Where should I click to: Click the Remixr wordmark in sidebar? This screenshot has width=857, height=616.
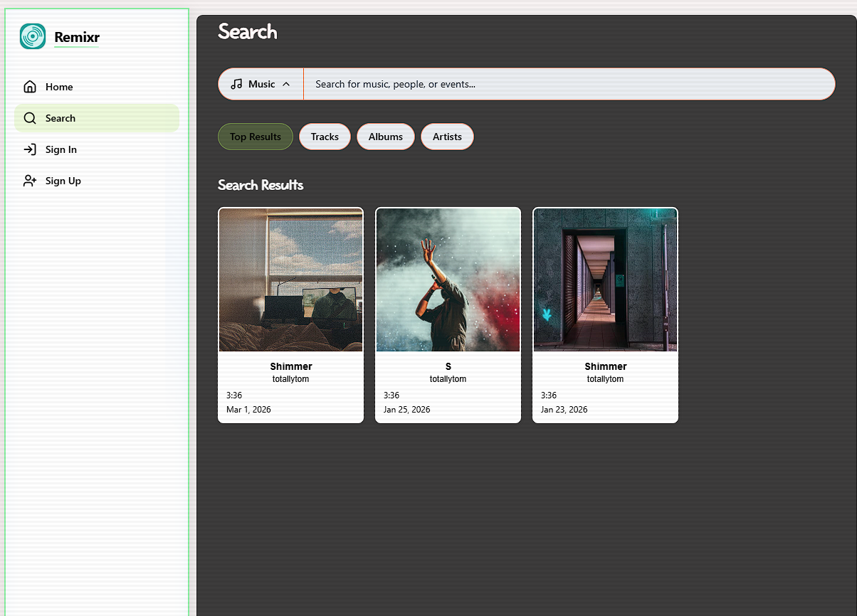[76, 37]
